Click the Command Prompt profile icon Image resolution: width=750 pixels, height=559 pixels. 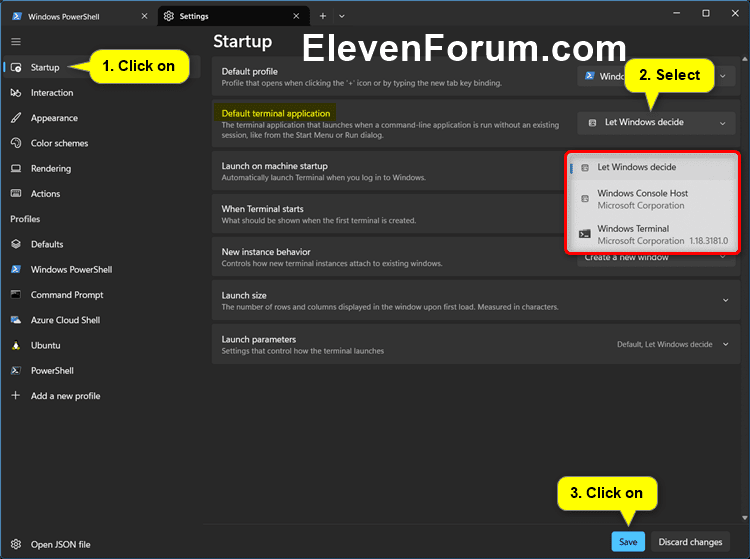pos(16,295)
